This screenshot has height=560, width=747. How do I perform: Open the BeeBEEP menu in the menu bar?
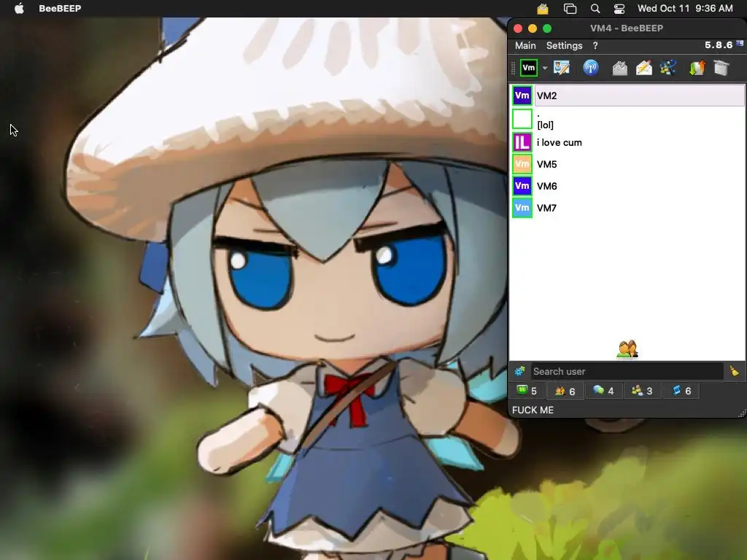point(60,8)
